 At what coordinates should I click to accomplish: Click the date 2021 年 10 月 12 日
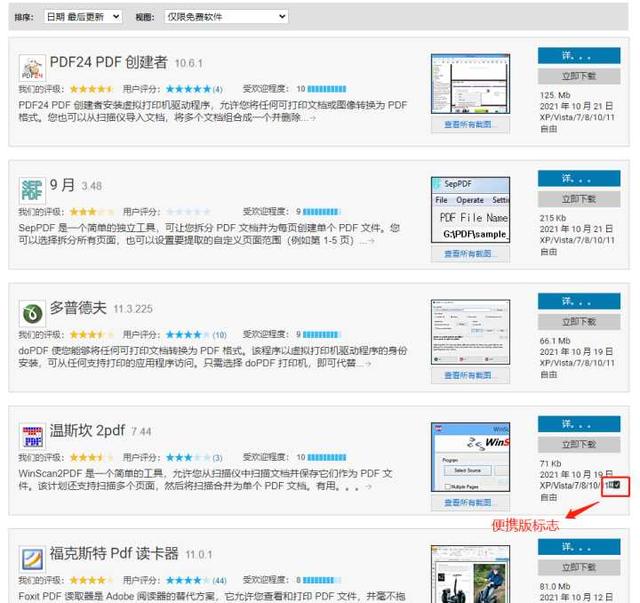(x=576, y=597)
